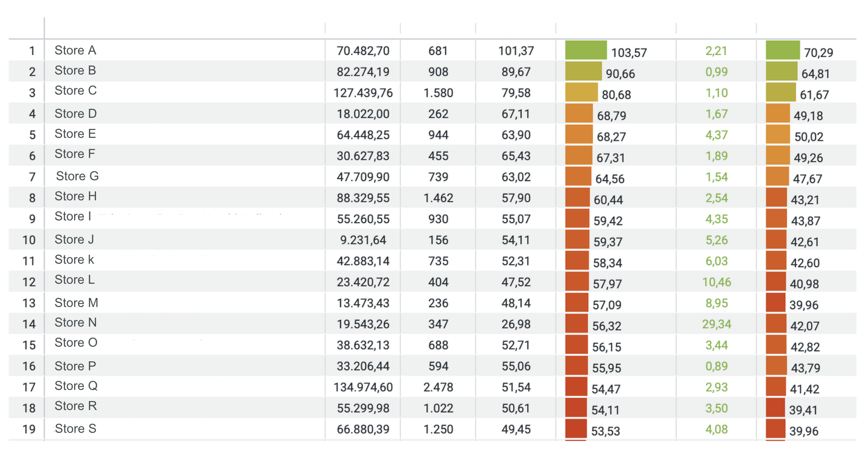Click the Store N average 26,98
868x464 pixels.
[x=516, y=324]
